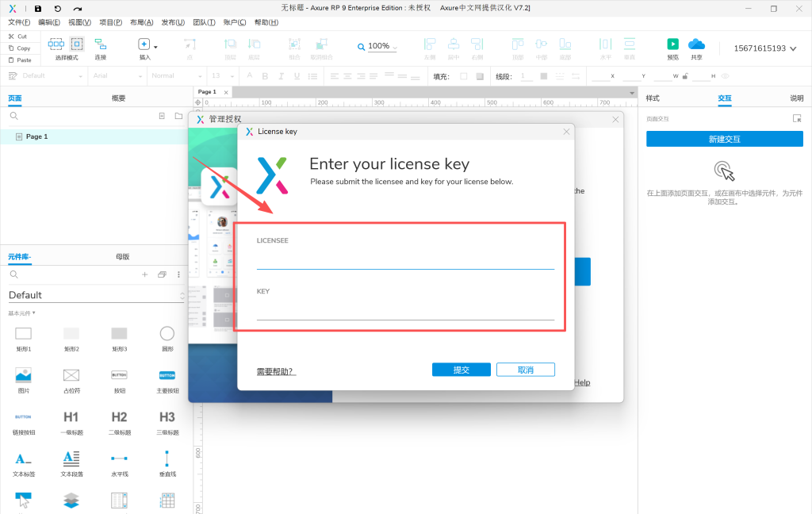This screenshot has width=812, height=514.
Task: Click the New Interaction (新建交互) button
Action: 724,139
